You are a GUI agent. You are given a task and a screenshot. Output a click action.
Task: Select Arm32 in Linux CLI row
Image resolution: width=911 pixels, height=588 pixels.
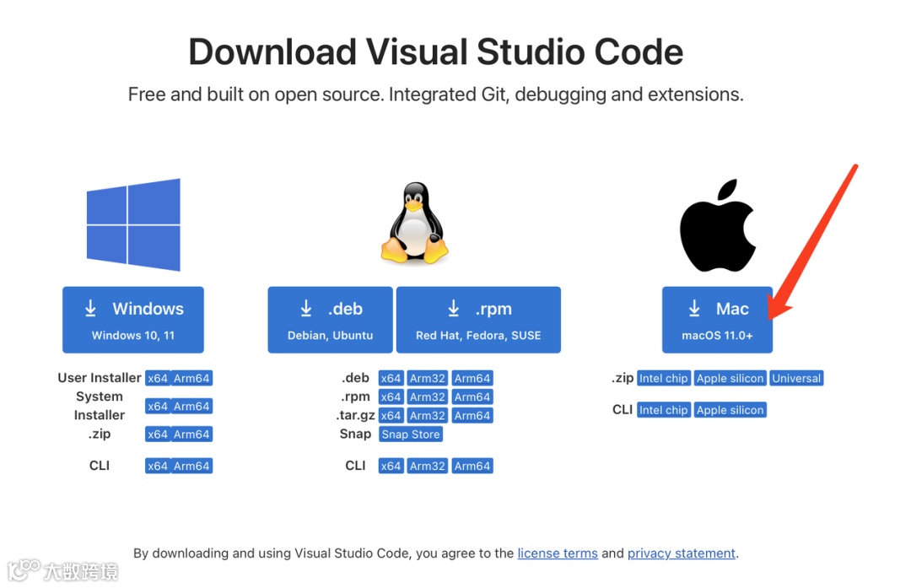pos(428,466)
